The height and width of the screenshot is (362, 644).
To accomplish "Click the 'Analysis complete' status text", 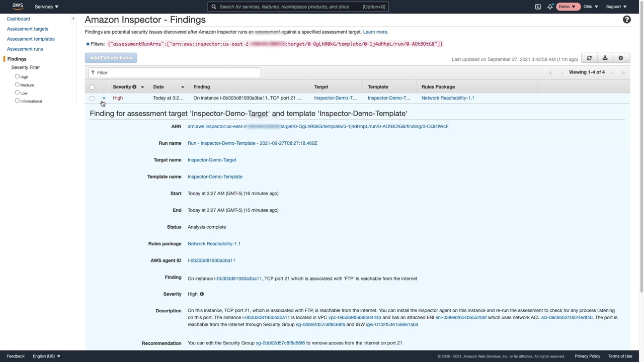I will click(x=207, y=227).
